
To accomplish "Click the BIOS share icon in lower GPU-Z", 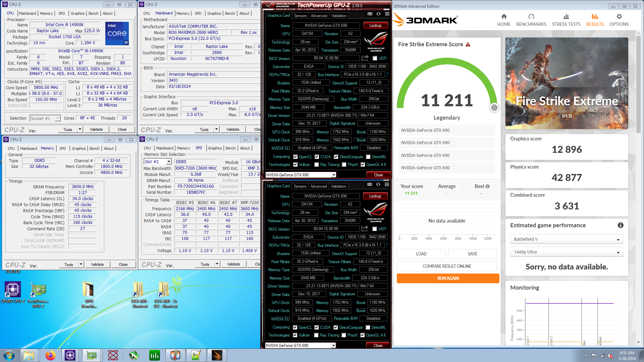I will pos(365,229).
